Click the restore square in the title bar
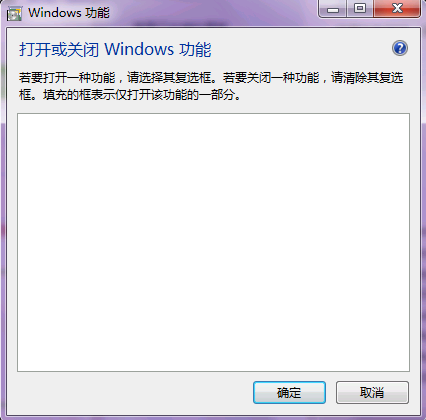426x420 pixels. [x=360, y=8]
